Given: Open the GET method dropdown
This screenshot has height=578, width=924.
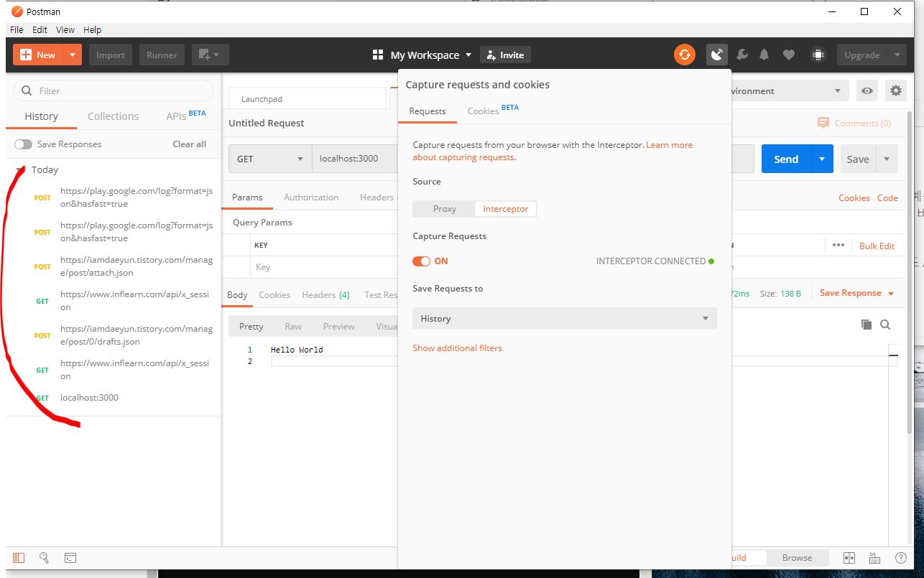Looking at the screenshot, I should point(270,159).
